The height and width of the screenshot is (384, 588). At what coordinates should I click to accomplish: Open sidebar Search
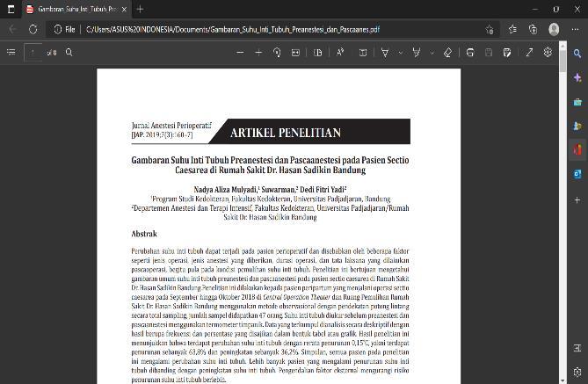point(577,54)
